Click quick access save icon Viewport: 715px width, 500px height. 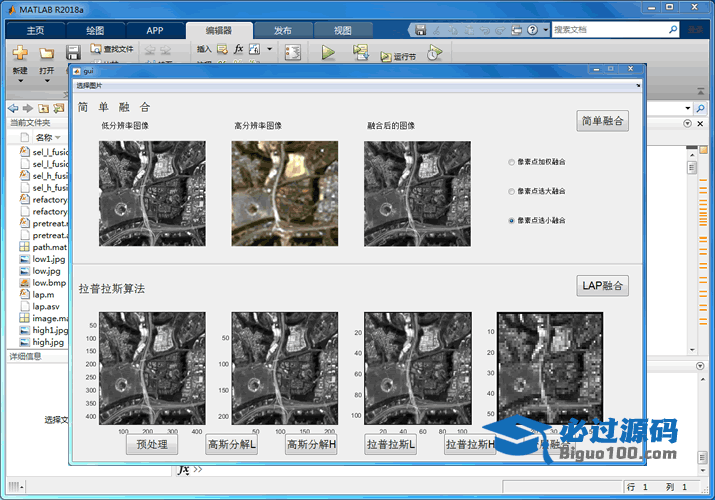tap(420, 30)
